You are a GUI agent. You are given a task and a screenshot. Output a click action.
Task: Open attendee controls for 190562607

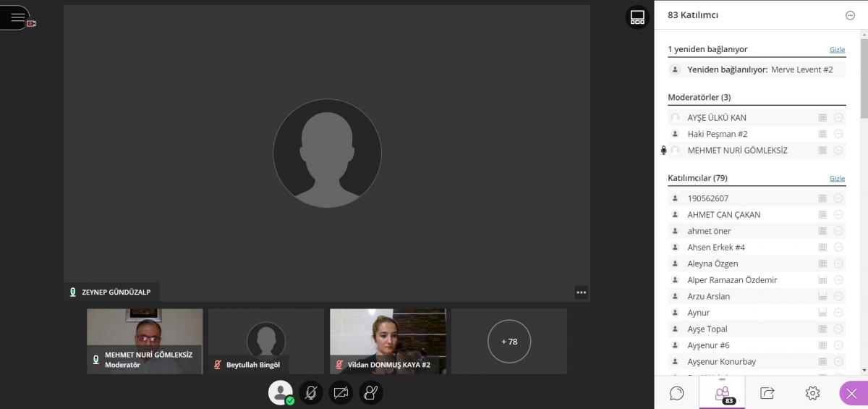838,198
